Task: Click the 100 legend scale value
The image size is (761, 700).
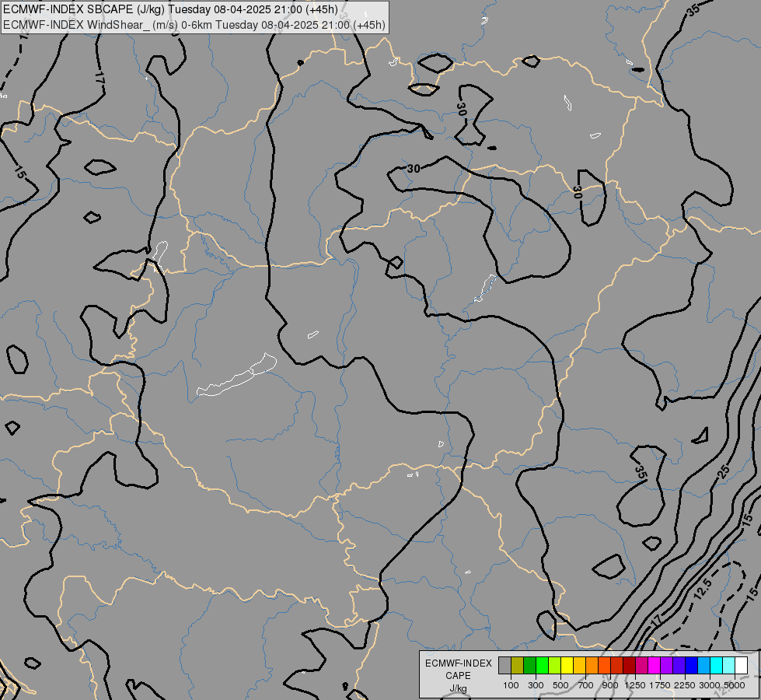Action: pyautogui.click(x=511, y=685)
